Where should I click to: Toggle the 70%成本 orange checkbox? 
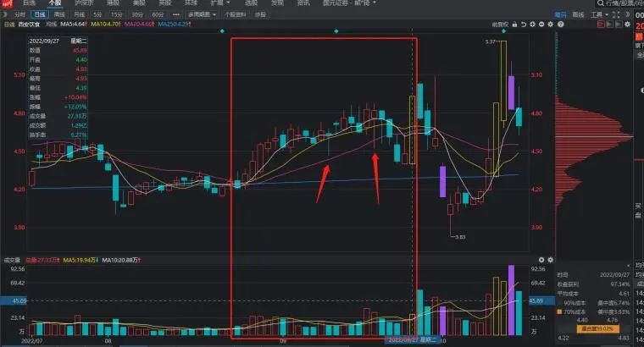point(558,311)
